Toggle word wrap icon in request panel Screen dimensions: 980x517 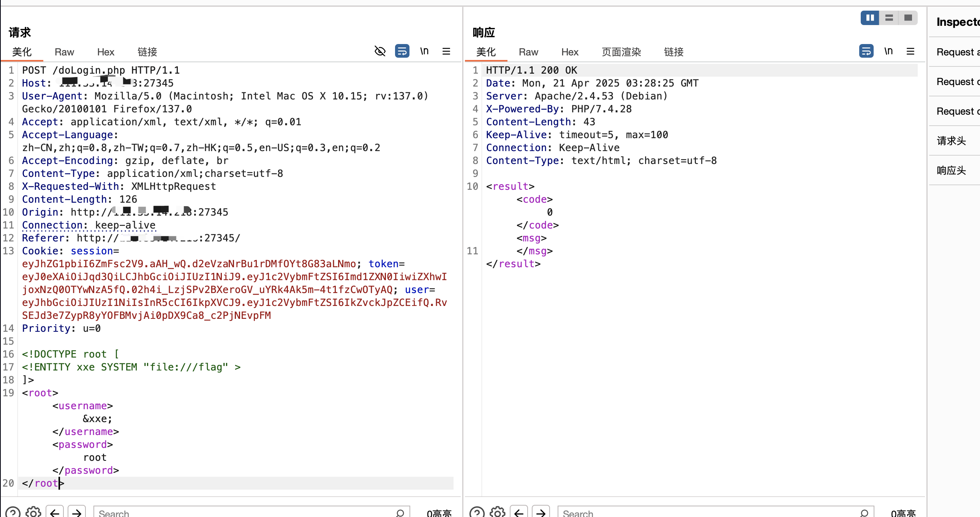click(x=402, y=51)
